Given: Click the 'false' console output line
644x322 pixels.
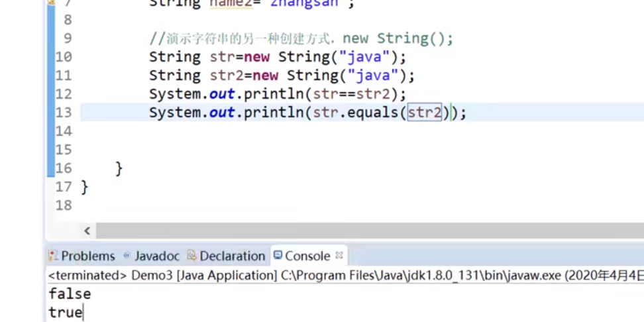Looking at the screenshot, I should [70, 294].
